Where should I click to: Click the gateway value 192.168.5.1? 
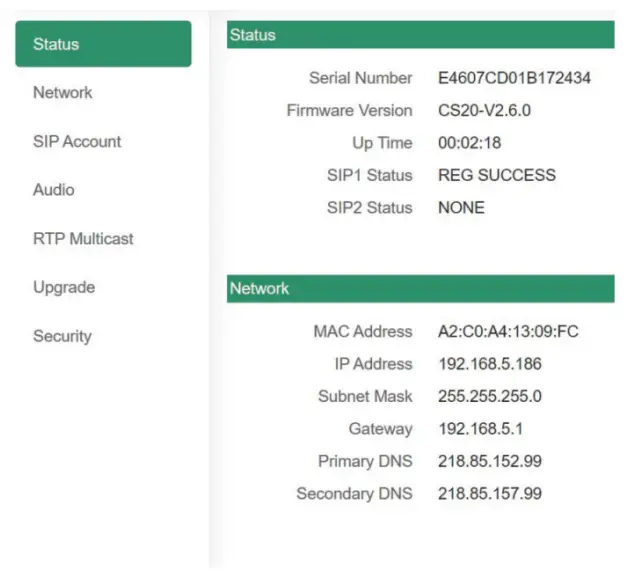point(480,429)
